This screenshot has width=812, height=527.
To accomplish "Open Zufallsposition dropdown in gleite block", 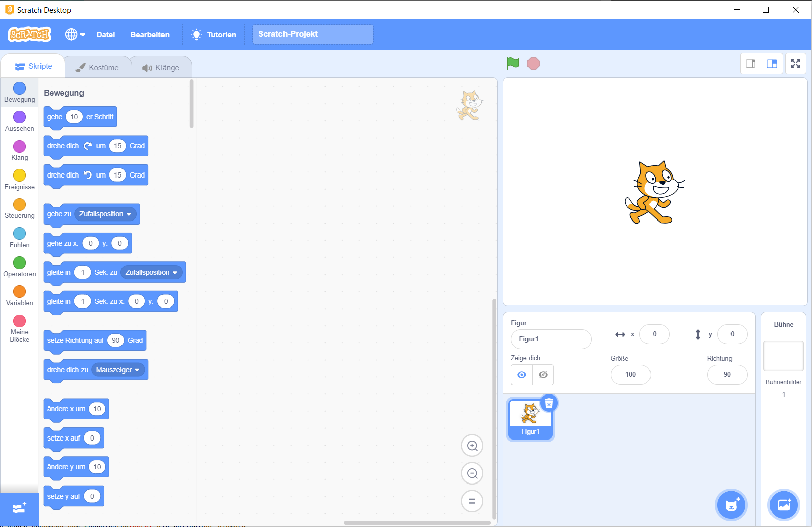I will (x=152, y=272).
